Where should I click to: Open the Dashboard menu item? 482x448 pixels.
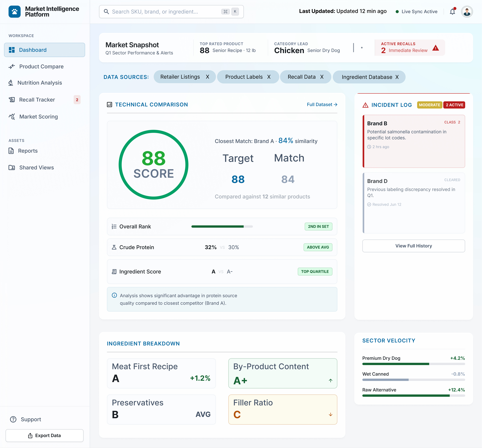(45, 50)
